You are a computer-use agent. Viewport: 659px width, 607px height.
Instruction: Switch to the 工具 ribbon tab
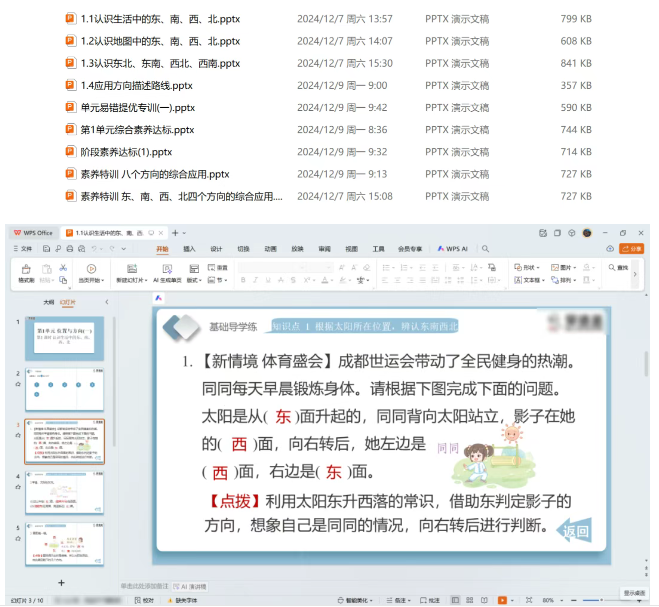(378, 249)
